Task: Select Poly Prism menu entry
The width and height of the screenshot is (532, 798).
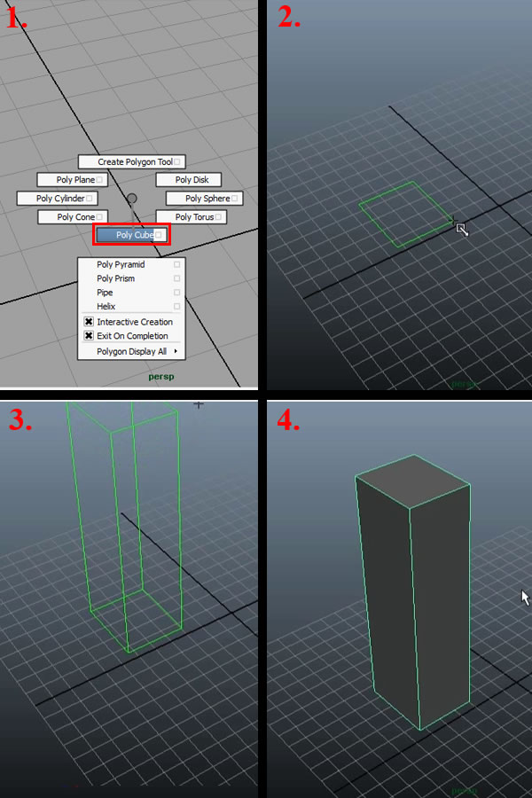Action: [x=116, y=278]
